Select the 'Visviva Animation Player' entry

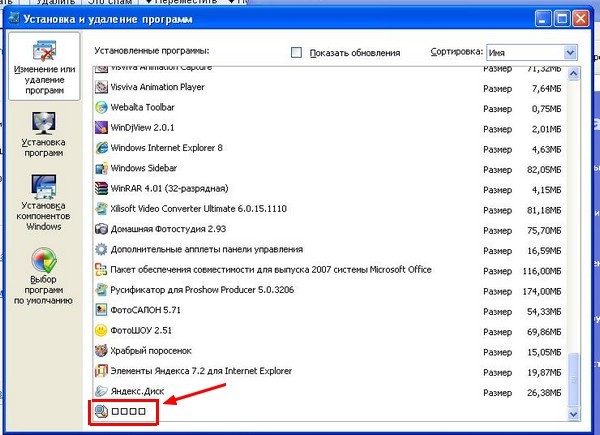pos(158,87)
